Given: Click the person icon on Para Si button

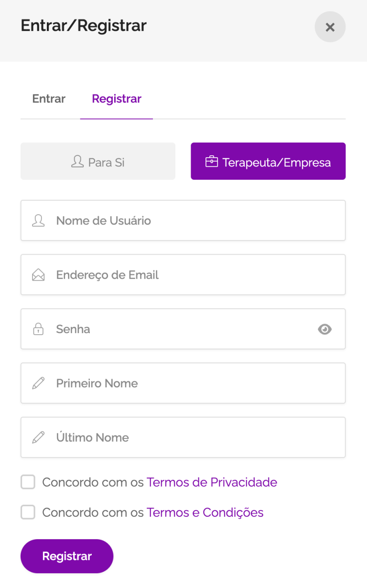Looking at the screenshot, I should [77, 162].
